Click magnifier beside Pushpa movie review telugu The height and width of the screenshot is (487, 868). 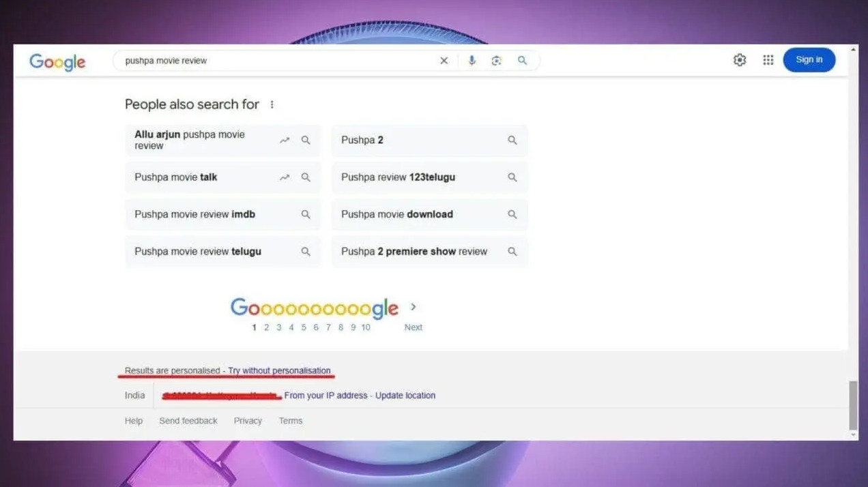[x=306, y=252]
